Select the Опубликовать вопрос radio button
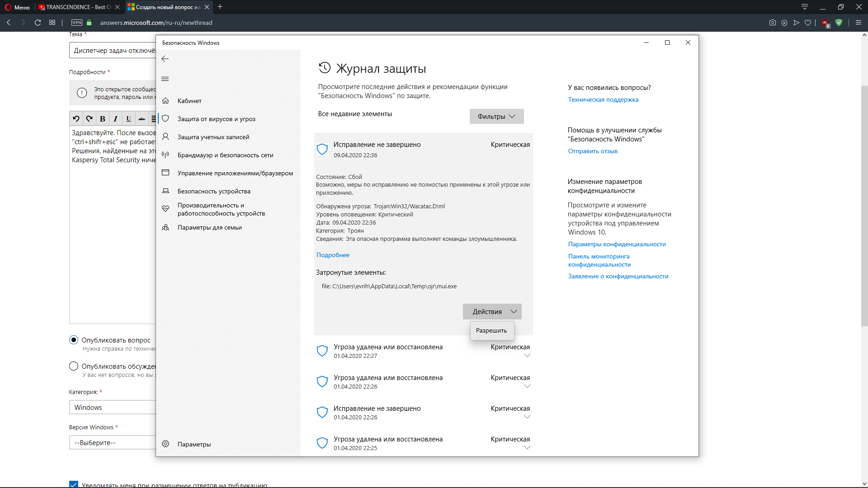Screen dimensions: 868x488 74,340
